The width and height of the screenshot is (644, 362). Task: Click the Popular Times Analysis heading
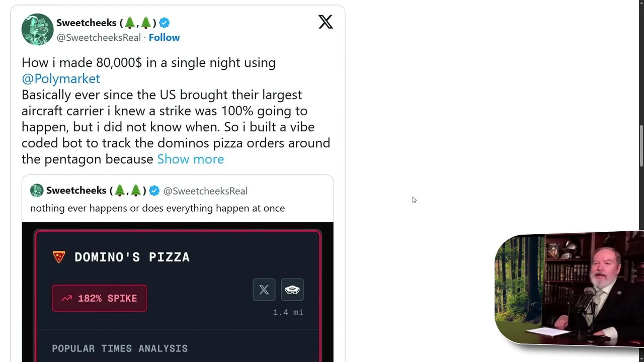[120, 348]
